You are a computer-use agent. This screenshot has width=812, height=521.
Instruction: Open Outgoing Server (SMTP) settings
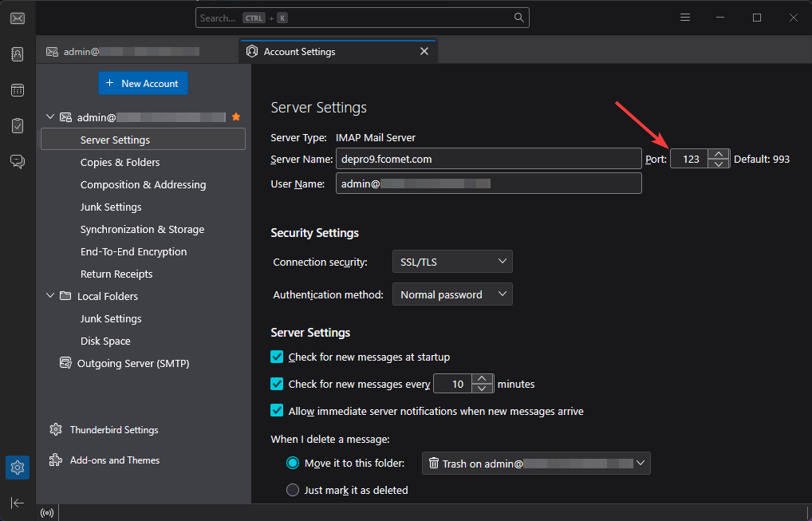[x=133, y=363]
